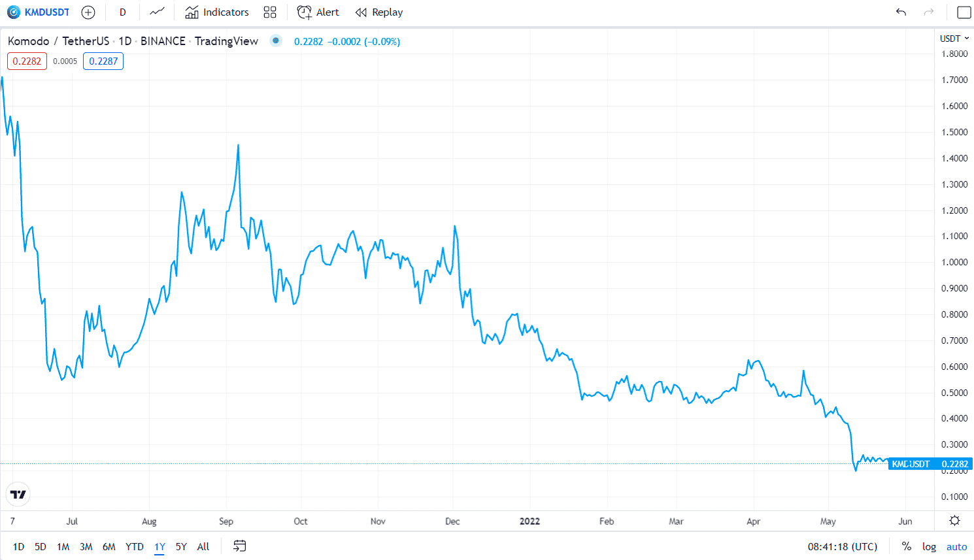
Task: Click the blue buy price 0.2287
Action: click(103, 61)
